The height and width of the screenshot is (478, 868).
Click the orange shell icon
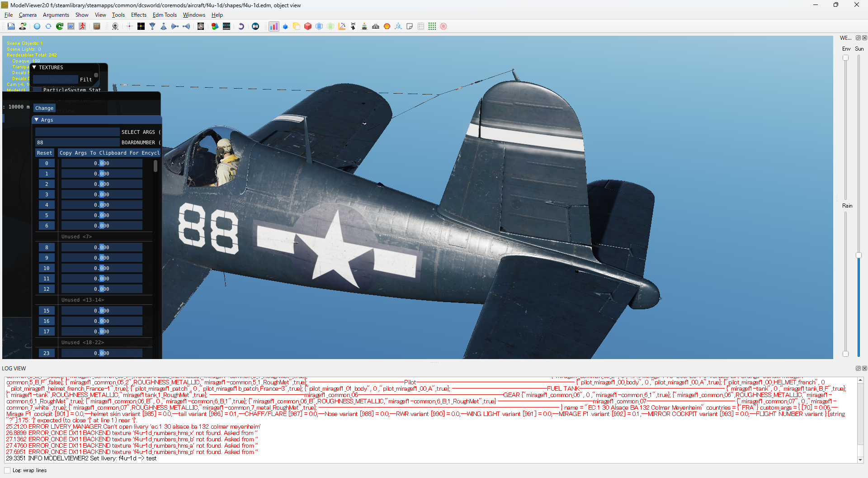click(387, 26)
